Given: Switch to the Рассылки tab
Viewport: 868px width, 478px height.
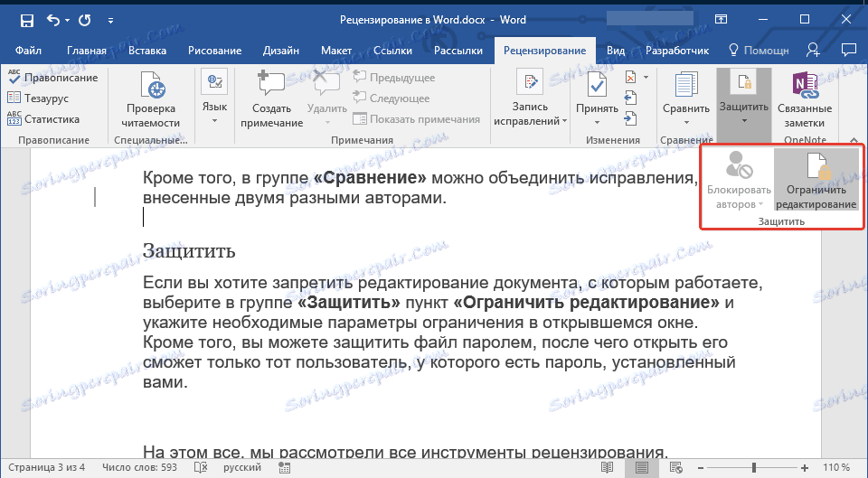Looking at the screenshot, I should [x=458, y=51].
